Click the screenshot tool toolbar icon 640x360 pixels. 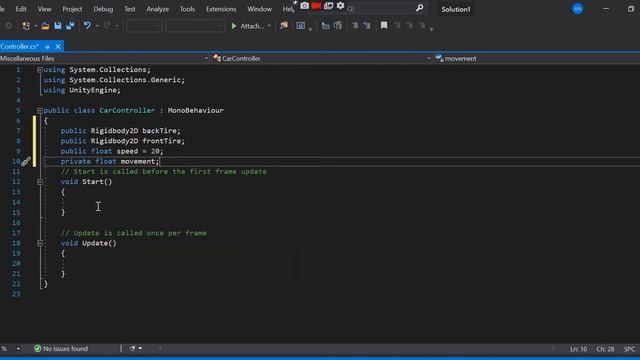[301, 26]
